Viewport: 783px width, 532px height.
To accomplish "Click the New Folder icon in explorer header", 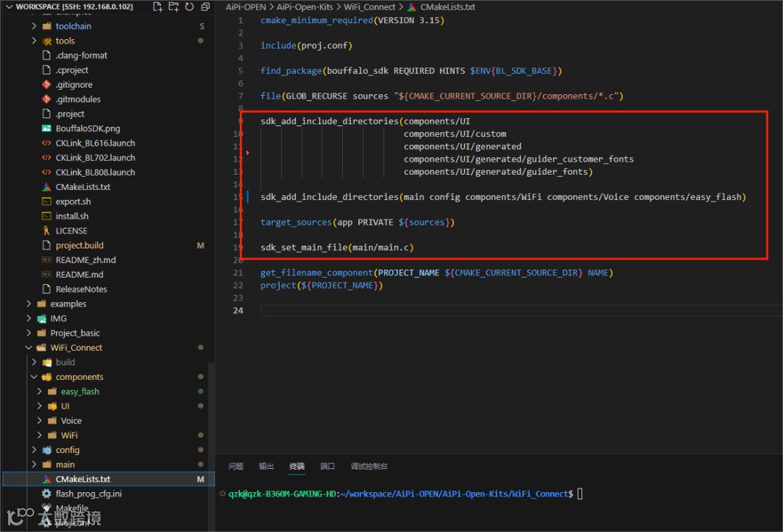I will [173, 7].
